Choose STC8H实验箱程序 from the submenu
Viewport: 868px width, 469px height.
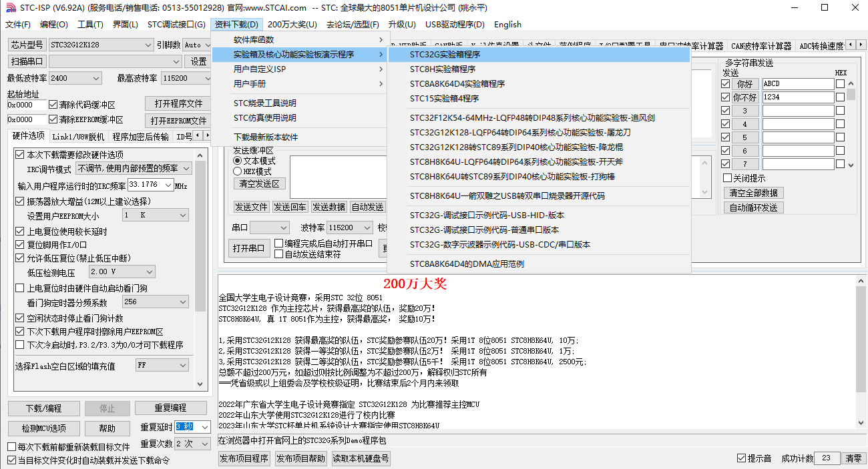[539, 69]
